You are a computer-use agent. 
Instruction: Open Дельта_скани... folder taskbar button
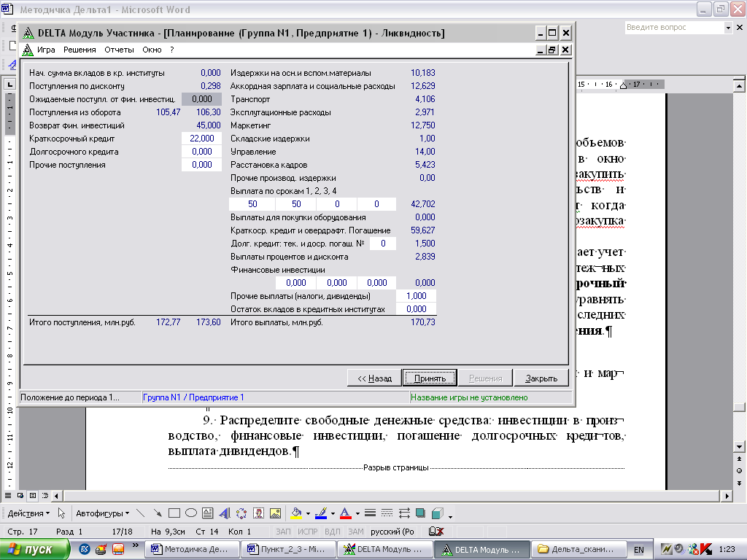click(x=578, y=550)
